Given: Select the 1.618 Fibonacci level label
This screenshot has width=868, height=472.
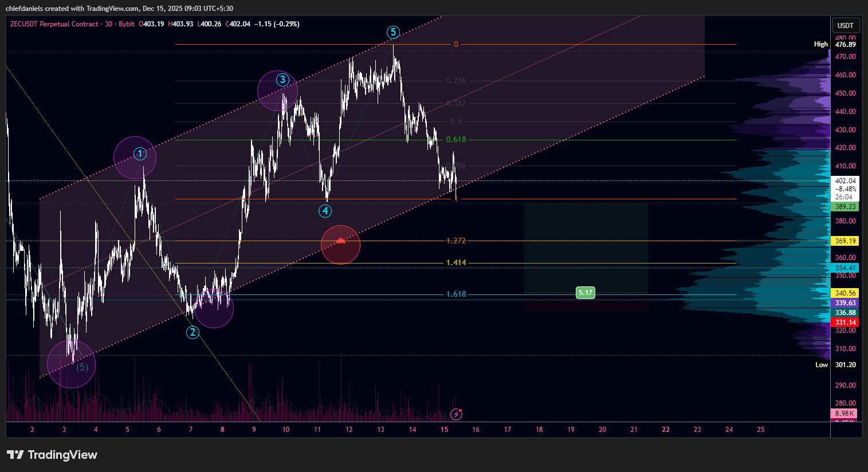Looking at the screenshot, I should click(x=456, y=294).
